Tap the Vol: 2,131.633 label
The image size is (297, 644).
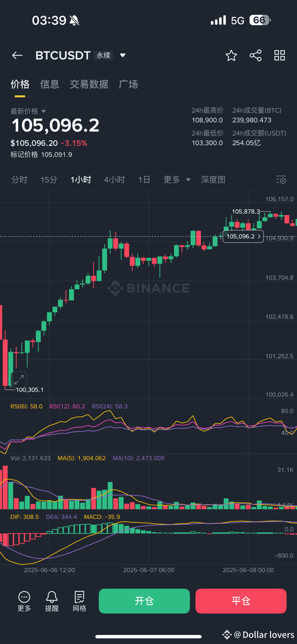30,458
